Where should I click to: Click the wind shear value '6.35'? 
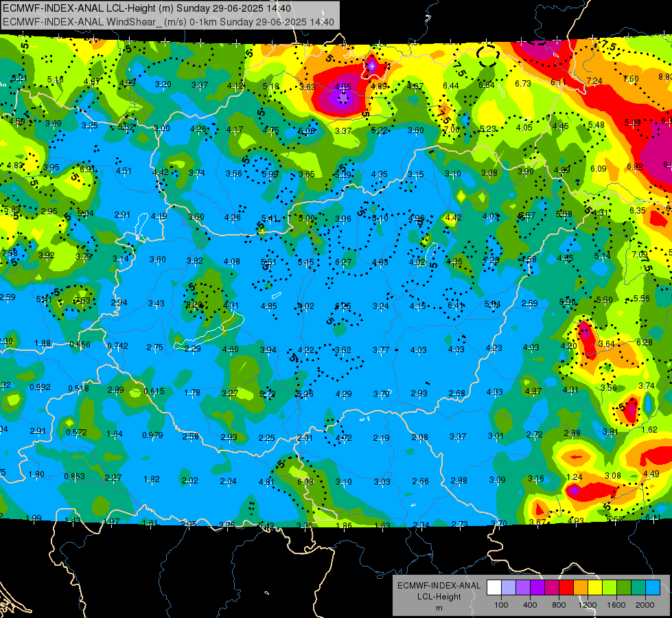tap(638, 211)
